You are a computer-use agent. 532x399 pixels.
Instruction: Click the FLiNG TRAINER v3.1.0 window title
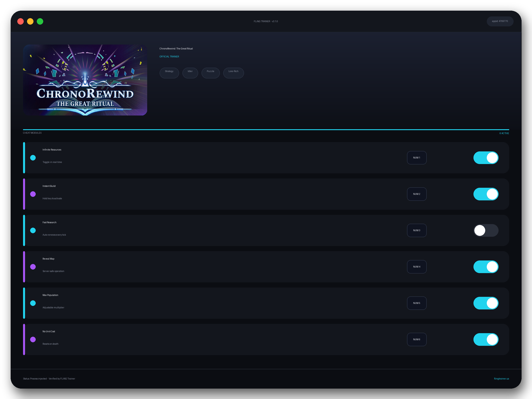(266, 22)
